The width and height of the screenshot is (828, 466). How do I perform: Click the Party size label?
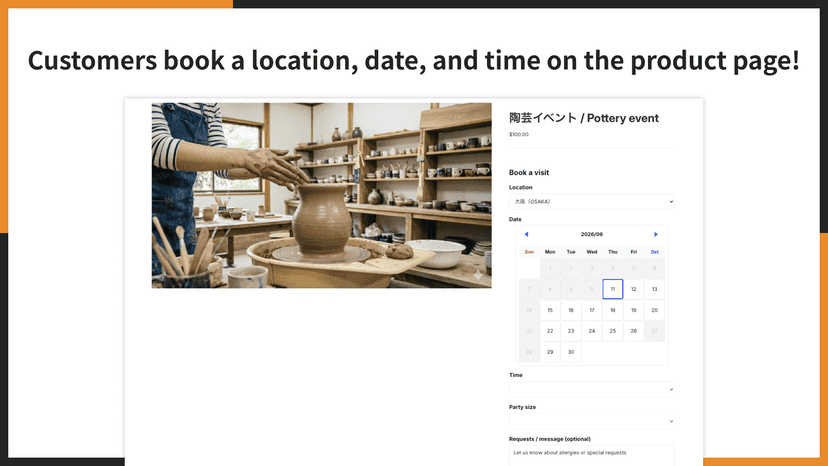tap(522, 407)
